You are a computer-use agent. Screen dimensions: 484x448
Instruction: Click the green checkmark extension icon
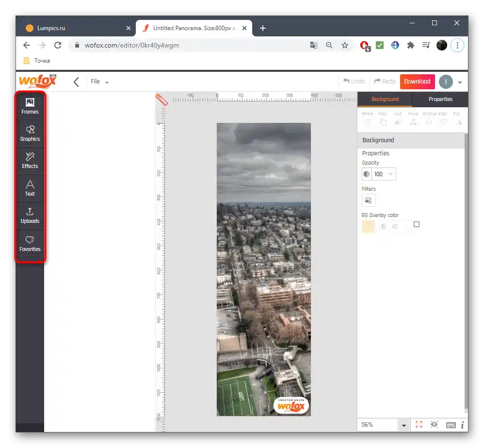380,46
